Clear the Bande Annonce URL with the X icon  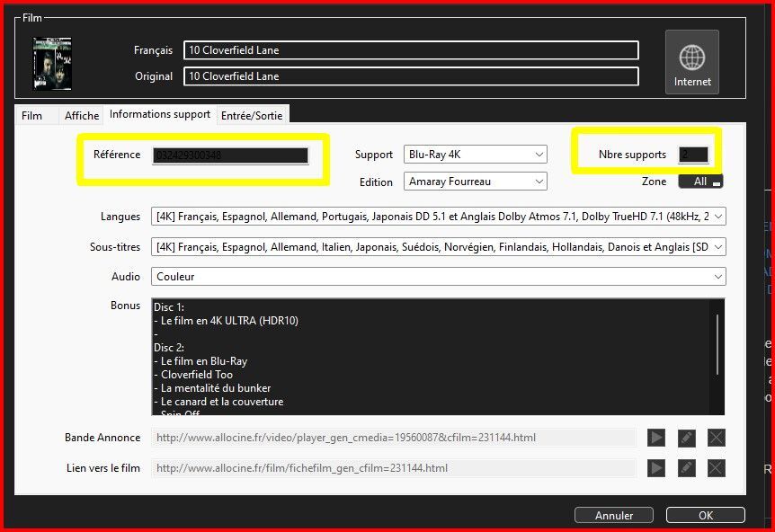pyautogui.click(x=717, y=438)
